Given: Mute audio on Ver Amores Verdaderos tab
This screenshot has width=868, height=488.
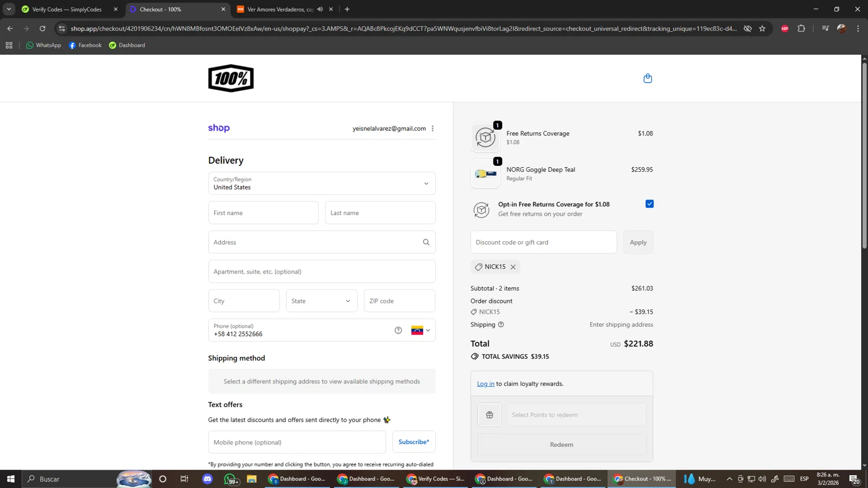Looking at the screenshot, I should tap(320, 9).
